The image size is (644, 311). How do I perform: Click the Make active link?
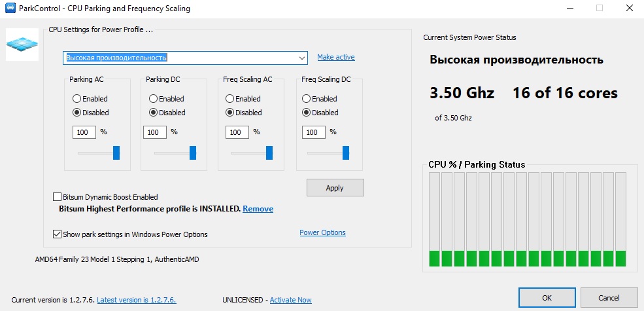pyautogui.click(x=336, y=57)
